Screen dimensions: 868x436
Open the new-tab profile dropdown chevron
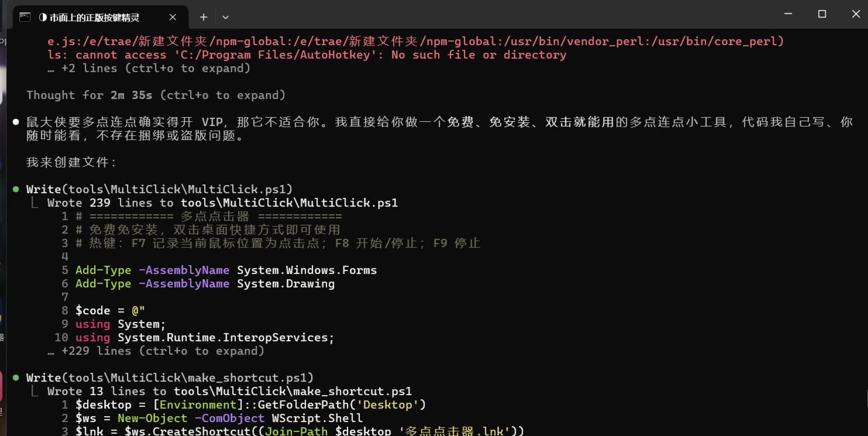point(225,18)
